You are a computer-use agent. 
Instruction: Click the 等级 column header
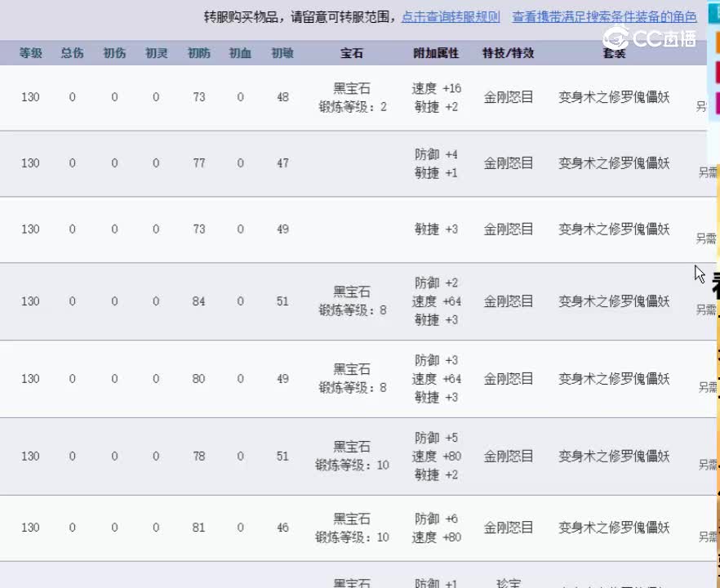[x=31, y=53]
